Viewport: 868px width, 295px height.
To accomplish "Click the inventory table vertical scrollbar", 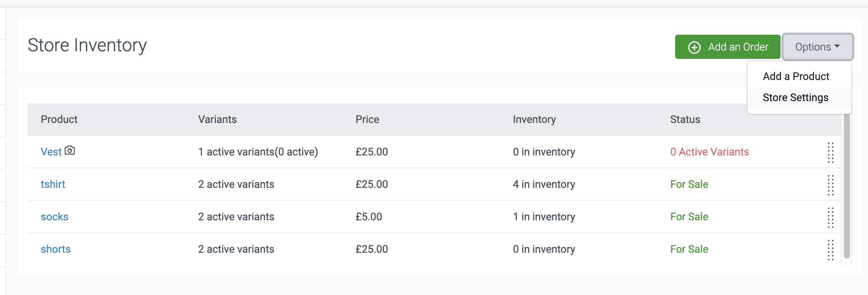I will (x=847, y=189).
